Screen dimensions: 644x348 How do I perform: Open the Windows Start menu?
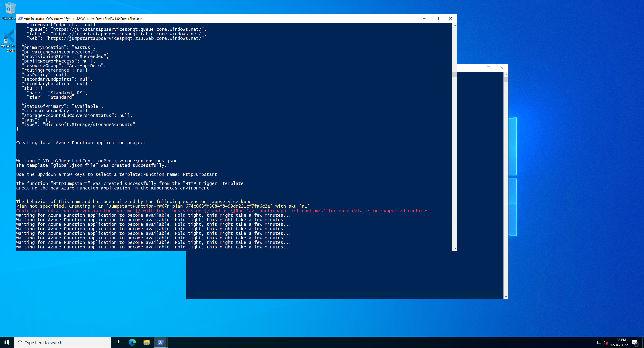(7, 342)
